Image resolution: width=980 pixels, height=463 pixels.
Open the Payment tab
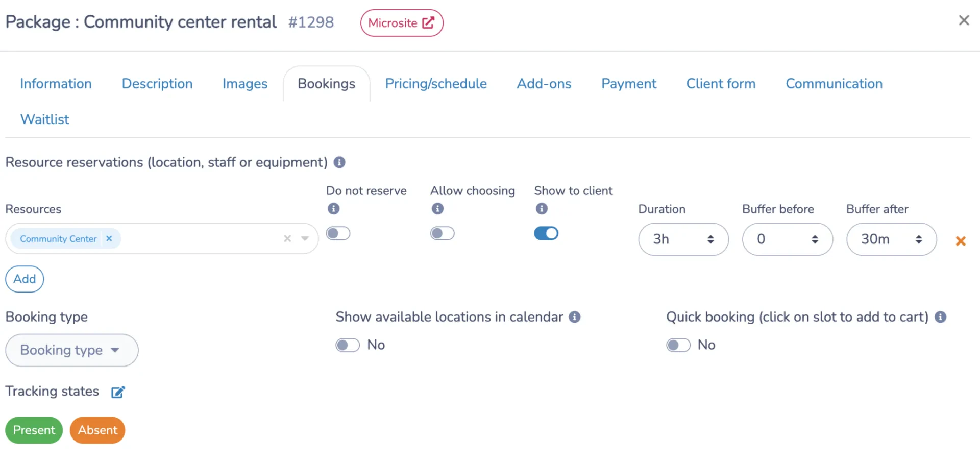coord(629,84)
